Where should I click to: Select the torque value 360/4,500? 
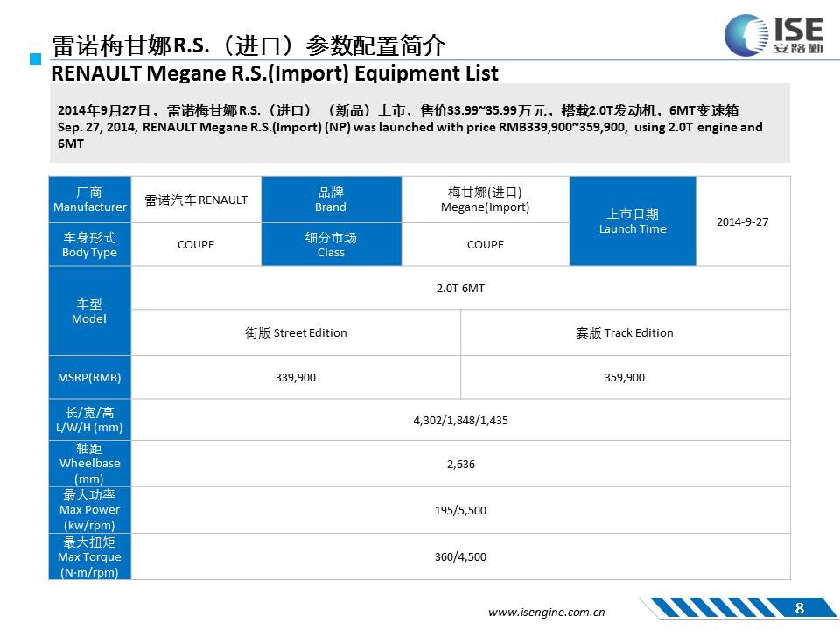pyautogui.click(x=461, y=557)
